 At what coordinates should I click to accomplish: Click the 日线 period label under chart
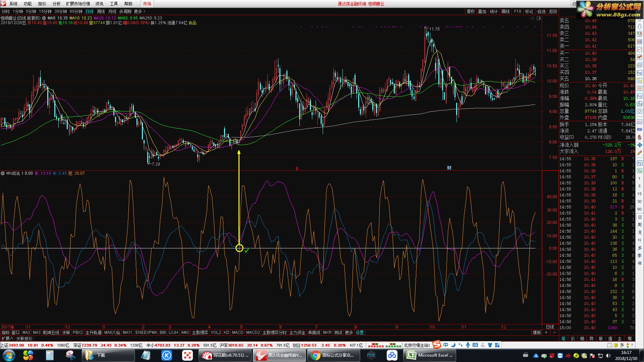pyautogui.click(x=550, y=327)
